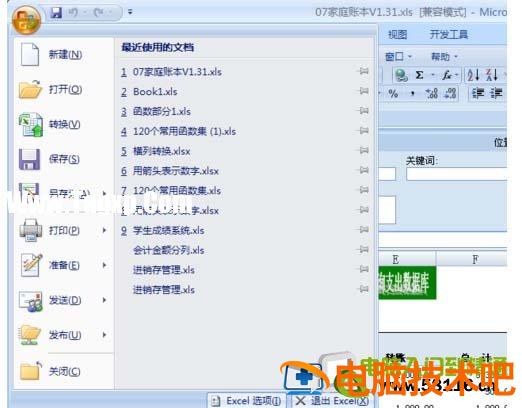
Task: Open recent file 会计金额分列.xls
Action: (169, 250)
